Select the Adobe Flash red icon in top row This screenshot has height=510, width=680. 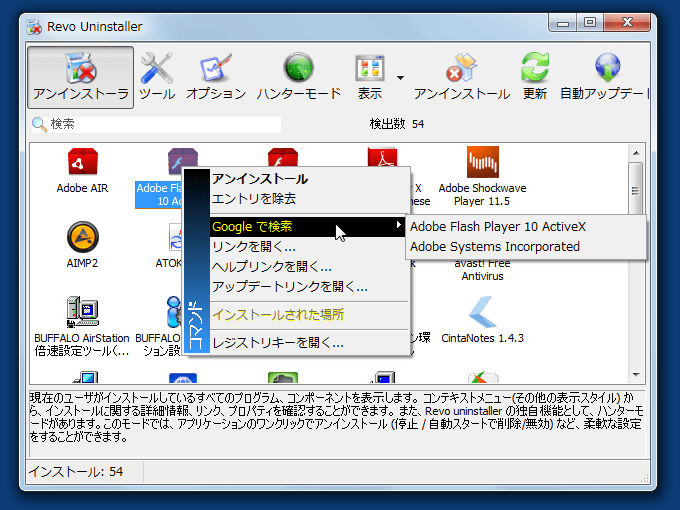point(283,158)
